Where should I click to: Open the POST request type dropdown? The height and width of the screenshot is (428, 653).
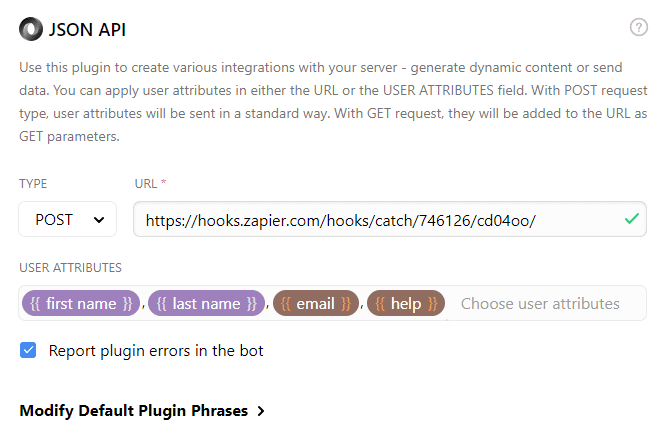[x=67, y=219]
